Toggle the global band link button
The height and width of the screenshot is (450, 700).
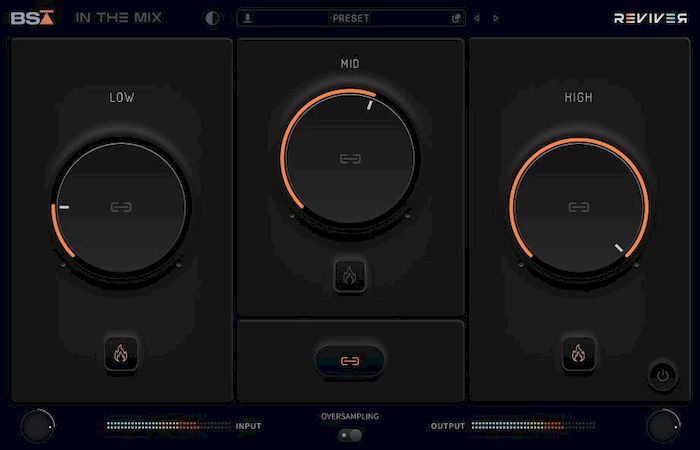pos(350,361)
